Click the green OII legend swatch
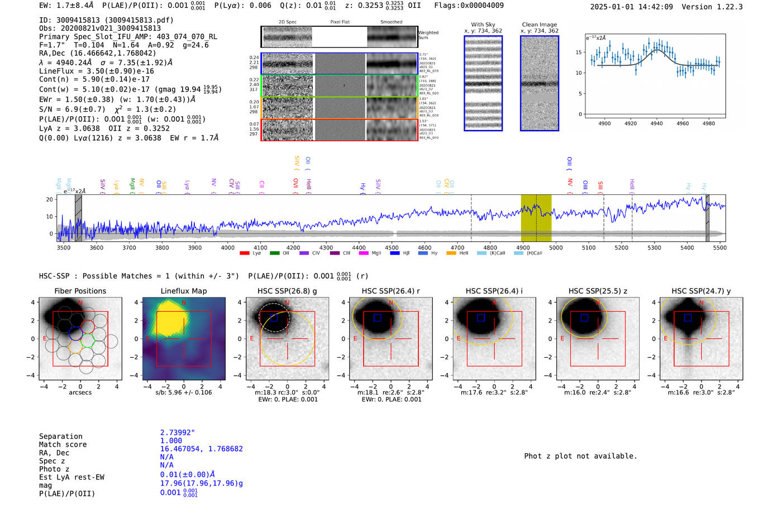 coord(274,253)
